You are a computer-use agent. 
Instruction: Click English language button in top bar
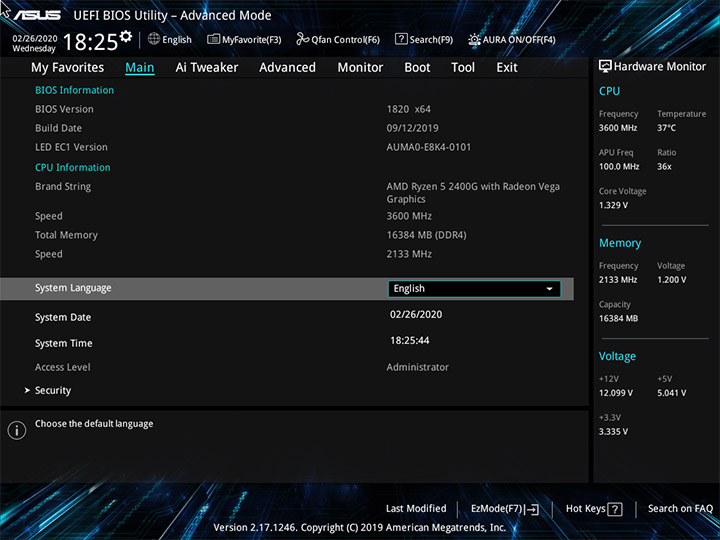pyautogui.click(x=170, y=39)
